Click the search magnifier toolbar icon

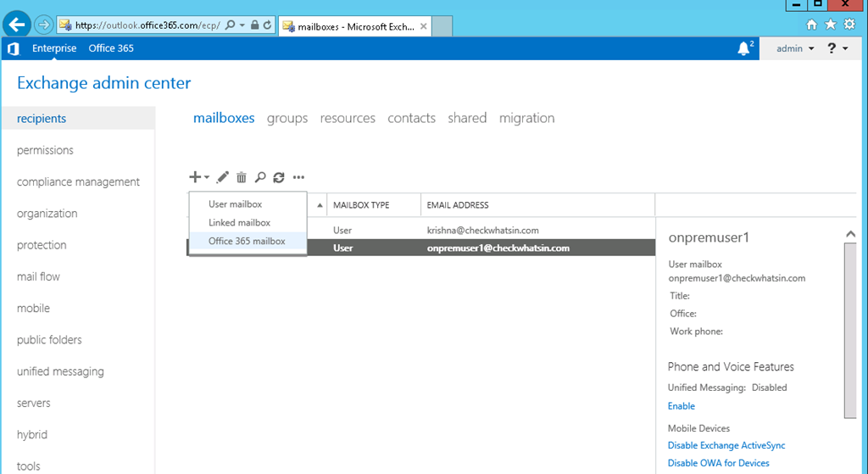click(x=260, y=177)
